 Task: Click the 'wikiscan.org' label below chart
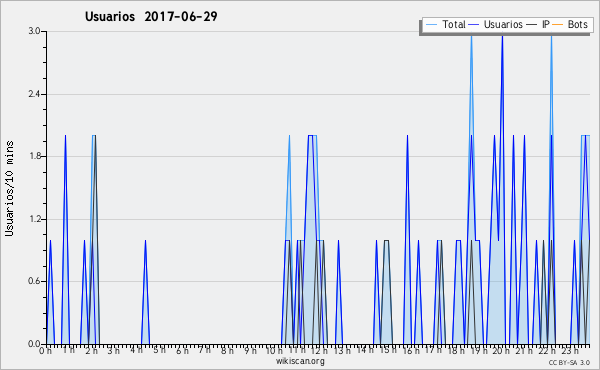[300, 361]
